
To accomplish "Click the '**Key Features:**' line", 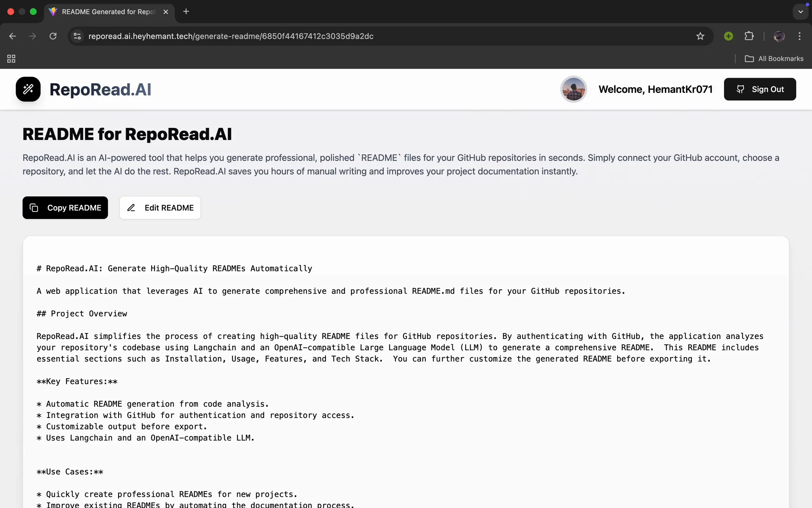I will (x=77, y=382).
